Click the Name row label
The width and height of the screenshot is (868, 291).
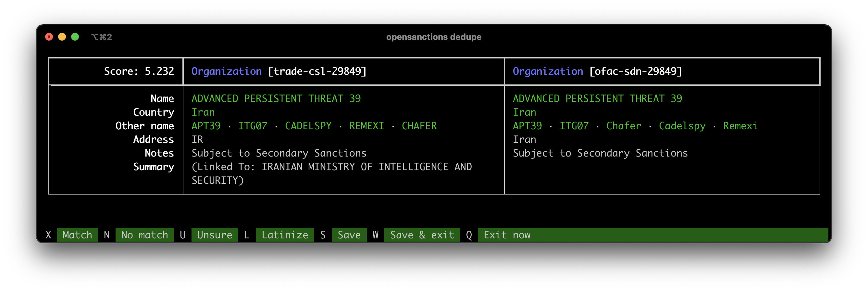(x=162, y=98)
